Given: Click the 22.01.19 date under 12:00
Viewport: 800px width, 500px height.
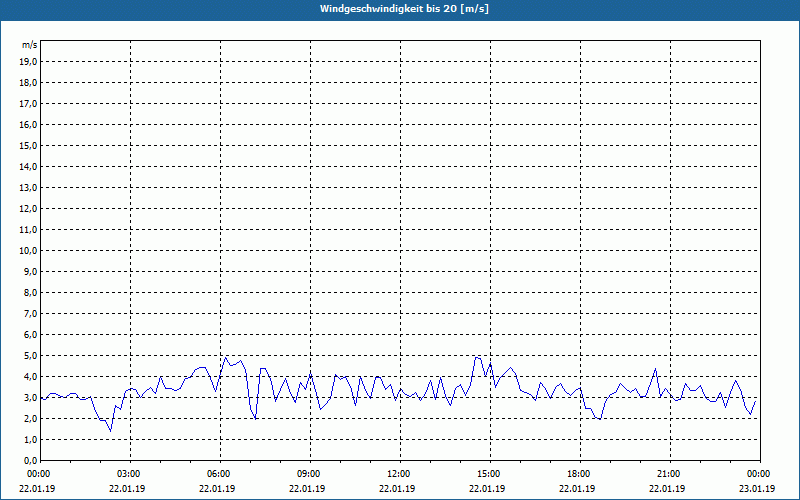Looking at the screenshot, I should point(397,488).
